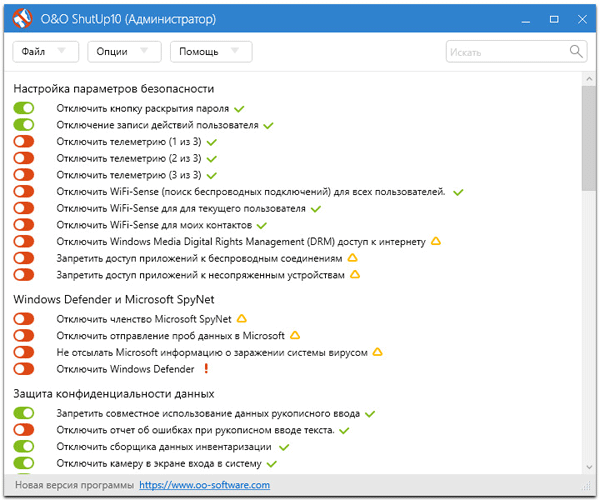Click checkmark after 'WiFi-Sense для моих контактов'
This screenshot has height=500, width=600.
262,226
